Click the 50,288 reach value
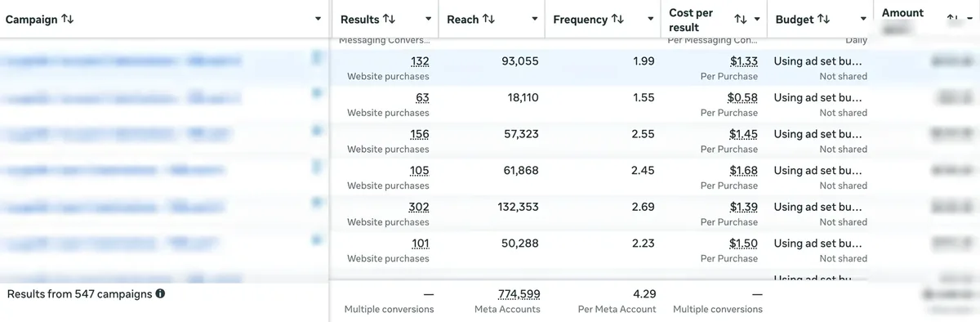The height and width of the screenshot is (322, 980). (521, 243)
